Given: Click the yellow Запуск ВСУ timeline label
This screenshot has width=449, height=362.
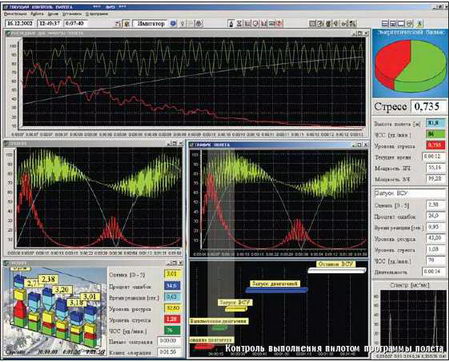Looking at the screenshot, I should [235, 302].
